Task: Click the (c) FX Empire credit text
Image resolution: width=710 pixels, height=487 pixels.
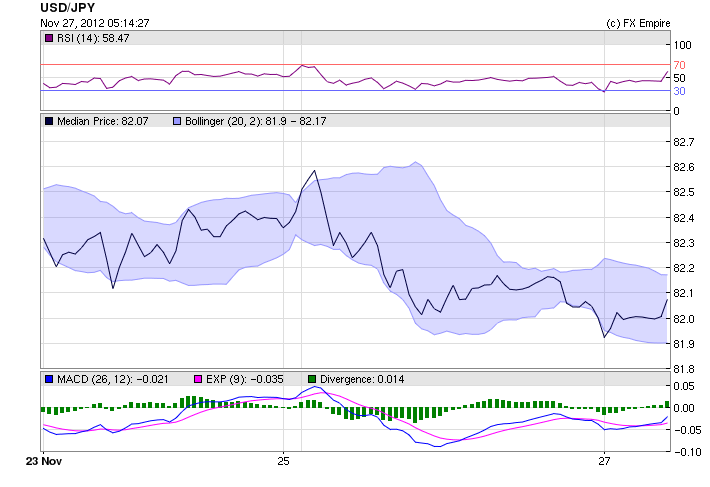Action: [638, 22]
